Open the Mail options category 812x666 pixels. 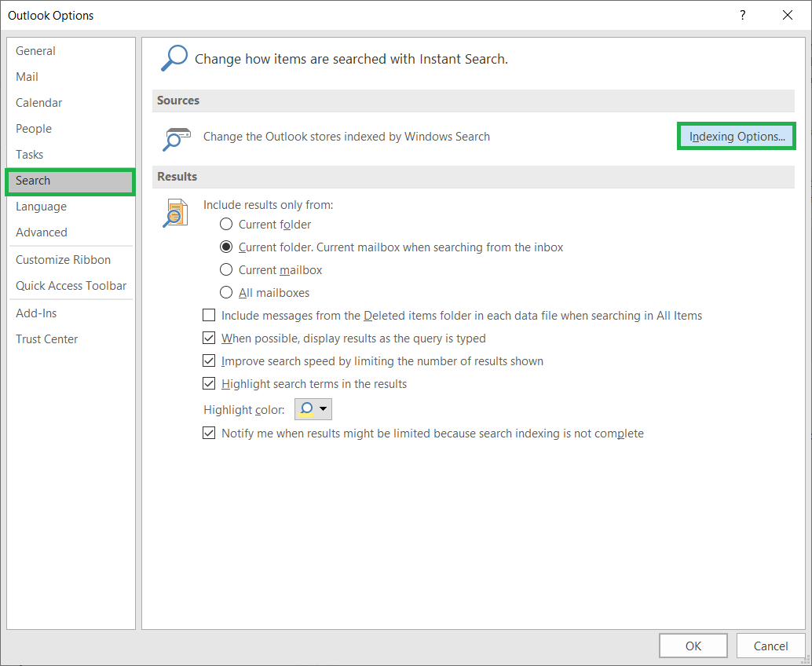(x=70, y=77)
